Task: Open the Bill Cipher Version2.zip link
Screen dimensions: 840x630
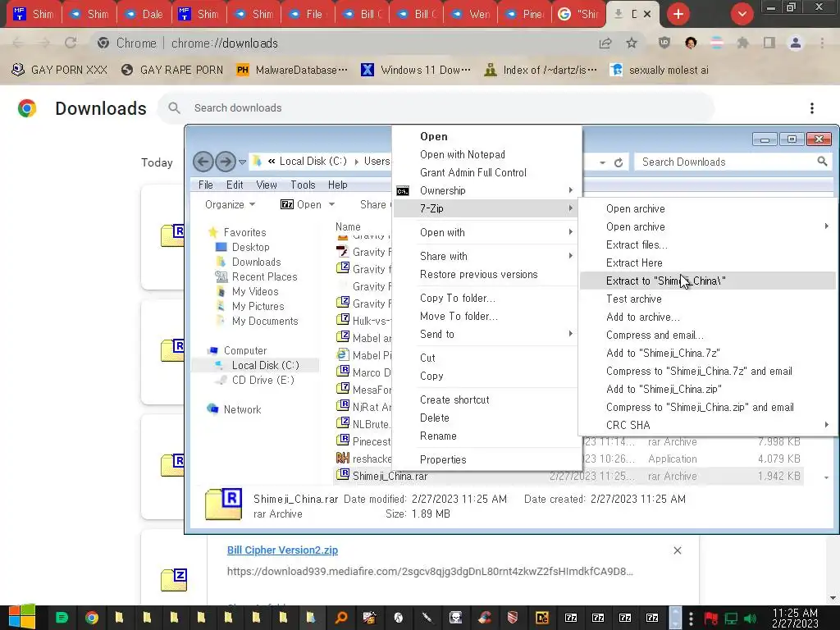Action: [x=282, y=550]
